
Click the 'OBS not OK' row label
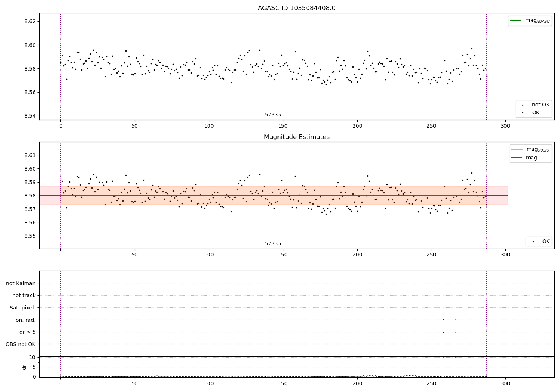point(21,345)
